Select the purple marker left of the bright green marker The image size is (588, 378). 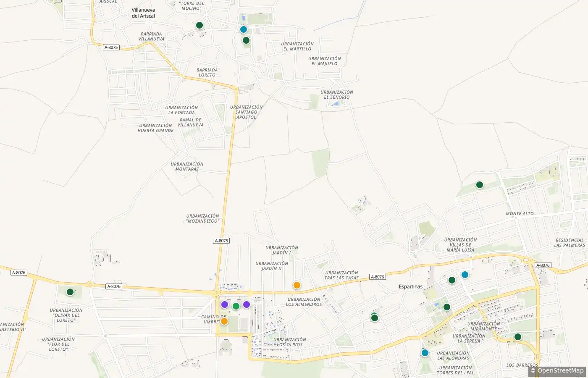pos(225,304)
